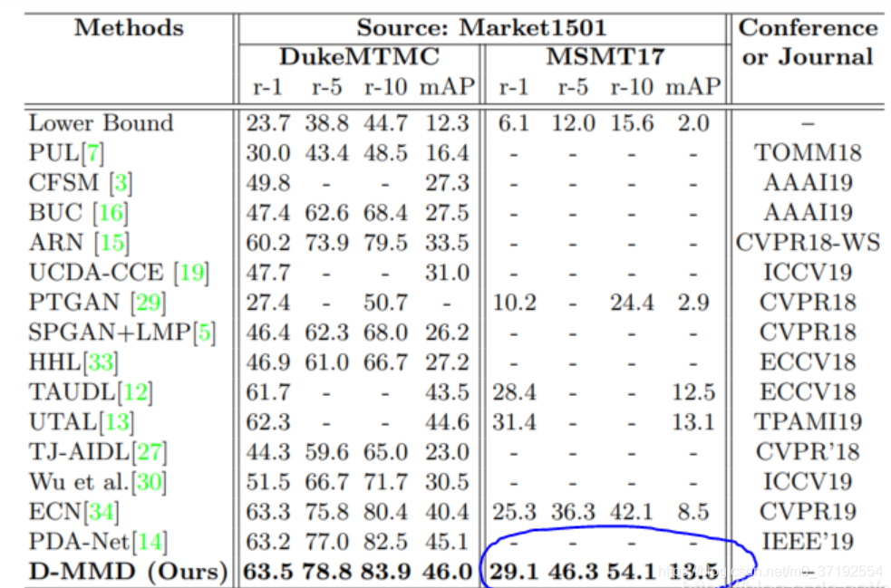Select the value 49.8 in CFSM row
Image resolution: width=891 pixels, height=588 pixels.
coord(268,184)
